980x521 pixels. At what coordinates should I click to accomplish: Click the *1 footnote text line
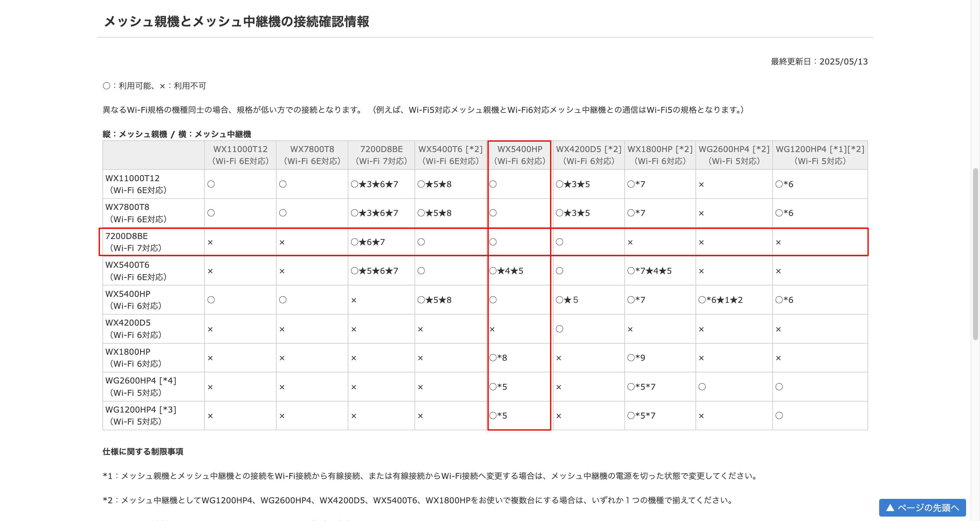click(430, 476)
